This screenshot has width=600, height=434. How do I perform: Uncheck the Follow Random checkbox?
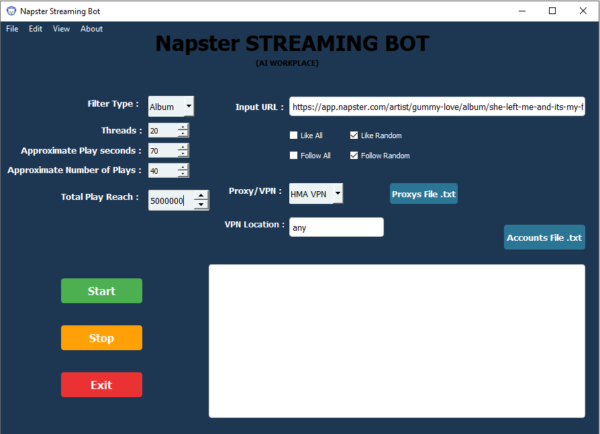pyautogui.click(x=354, y=155)
